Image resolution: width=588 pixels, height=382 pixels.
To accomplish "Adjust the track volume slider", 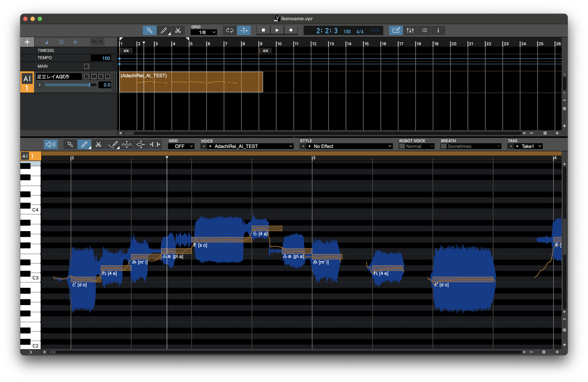I will pos(89,85).
